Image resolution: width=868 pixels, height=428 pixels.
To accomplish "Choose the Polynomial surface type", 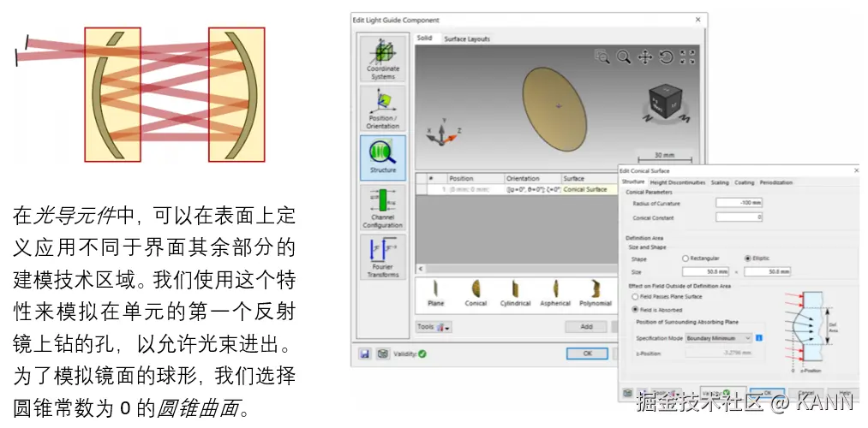I will (595, 293).
